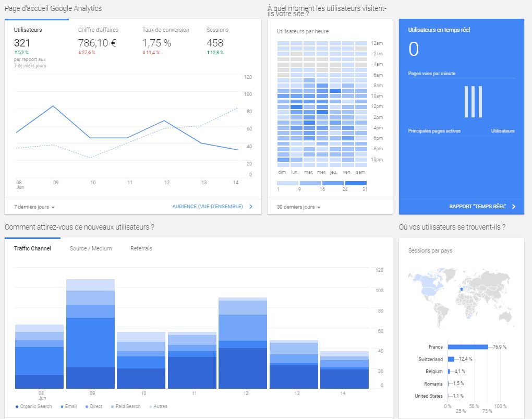Screen dimensions: 532x419
Task: Click the "76,9 %" France value
Action: [500, 346]
